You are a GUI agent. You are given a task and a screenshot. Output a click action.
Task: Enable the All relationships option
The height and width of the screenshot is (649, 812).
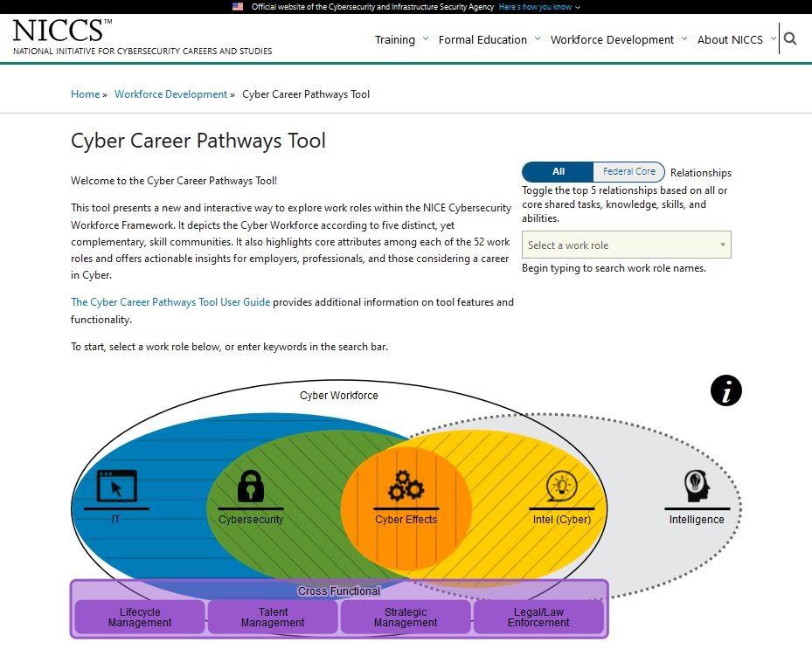[558, 171]
